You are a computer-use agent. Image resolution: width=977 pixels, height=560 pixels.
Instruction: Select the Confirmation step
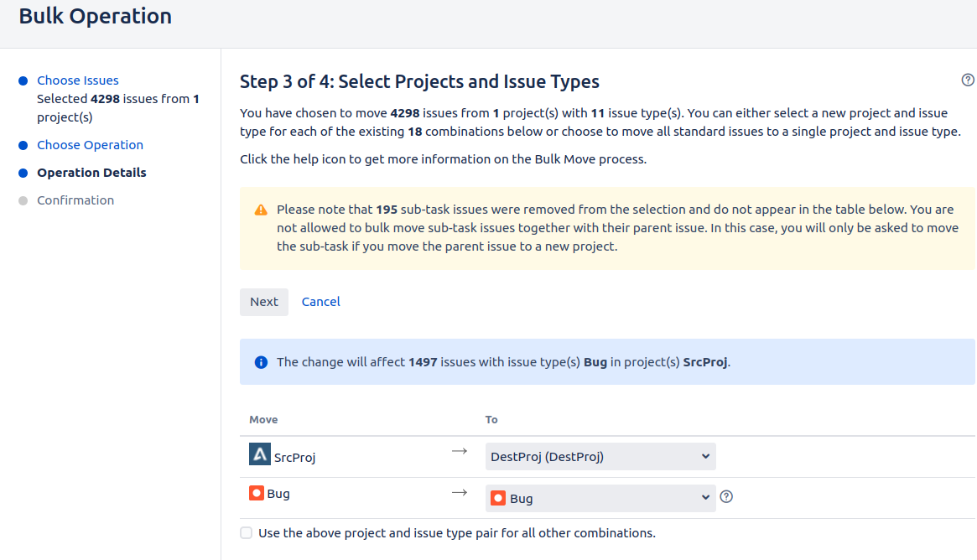point(75,200)
